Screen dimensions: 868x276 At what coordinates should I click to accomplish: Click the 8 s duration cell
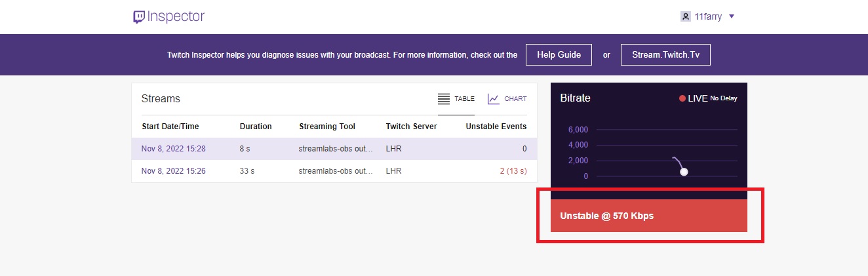click(245, 149)
